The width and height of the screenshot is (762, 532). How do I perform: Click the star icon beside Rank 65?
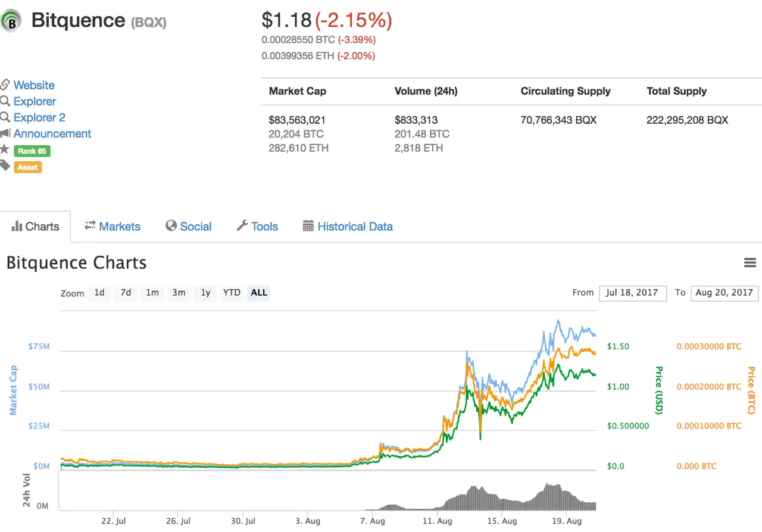coord(5,149)
